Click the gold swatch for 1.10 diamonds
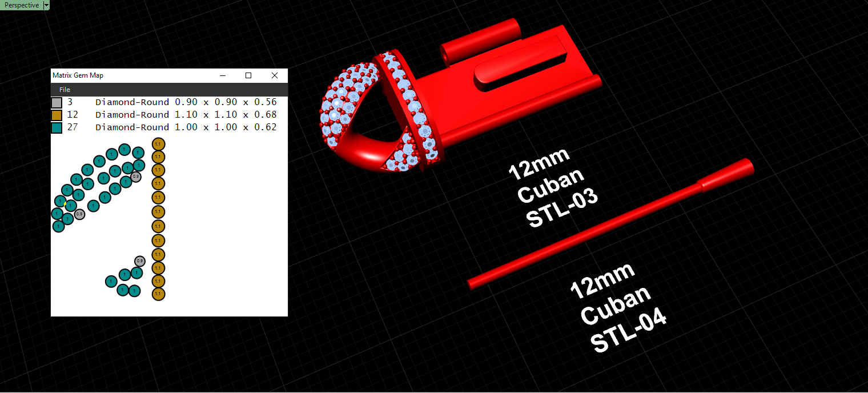Viewport: 868px width, 393px height. pyautogui.click(x=57, y=115)
